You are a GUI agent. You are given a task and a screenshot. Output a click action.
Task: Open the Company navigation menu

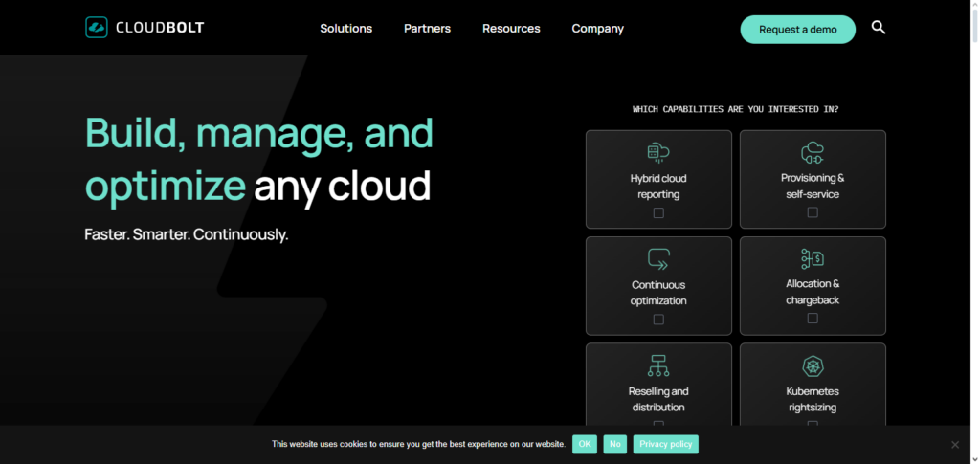(x=597, y=29)
